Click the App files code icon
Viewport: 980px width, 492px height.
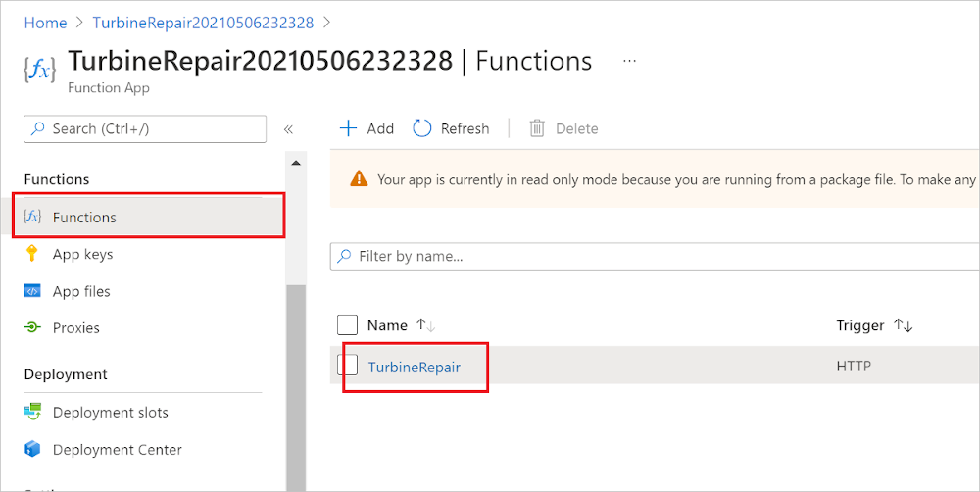pyautogui.click(x=32, y=291)
